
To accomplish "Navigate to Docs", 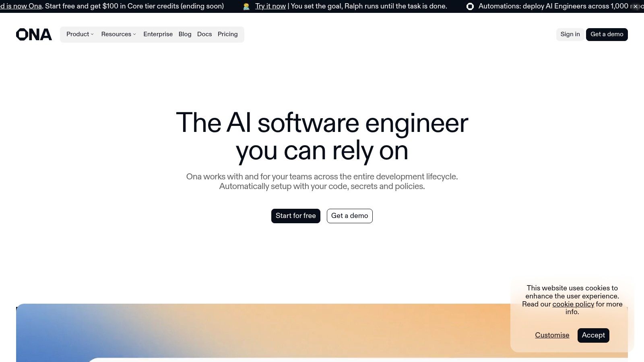I will click(x=204, y=34).
